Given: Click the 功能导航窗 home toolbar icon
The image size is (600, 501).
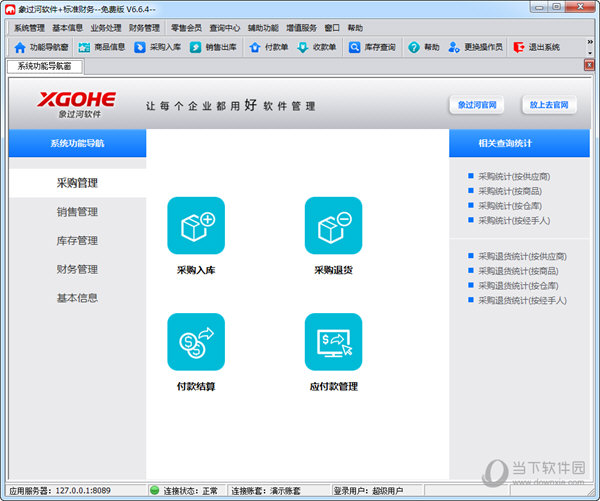Looking at the screenshot, I should pos(19,47).
